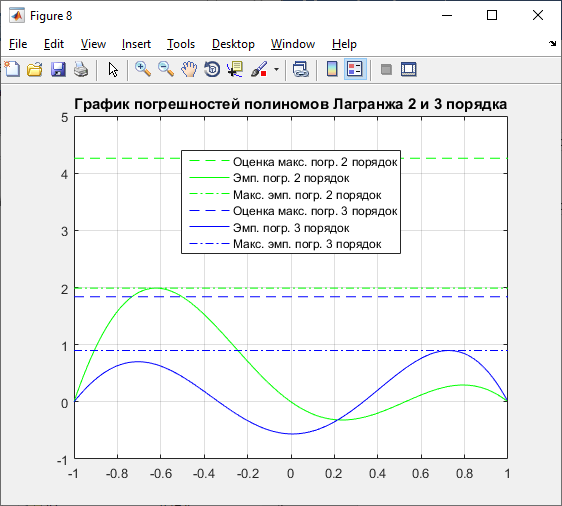The height and width of the screenshot is (506, 562).
Task: Open the Tools menu
Action: click(x=181, y=44)
